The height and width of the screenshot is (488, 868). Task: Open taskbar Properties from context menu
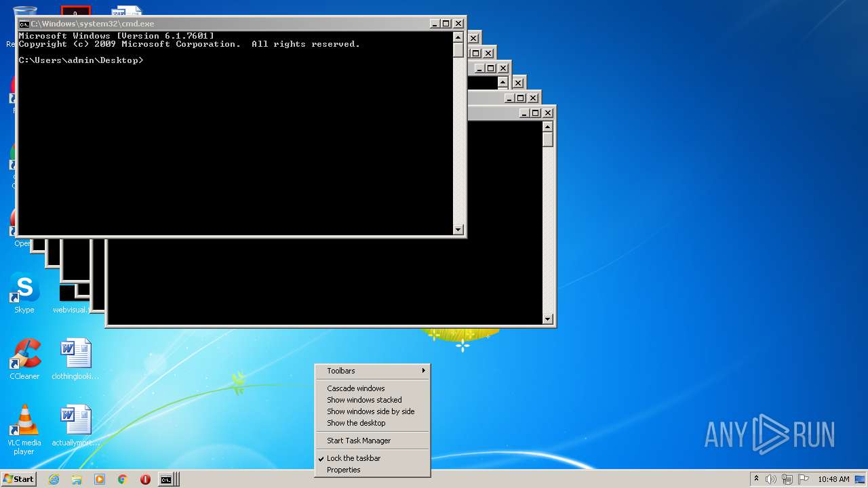[x=373, y=470]
